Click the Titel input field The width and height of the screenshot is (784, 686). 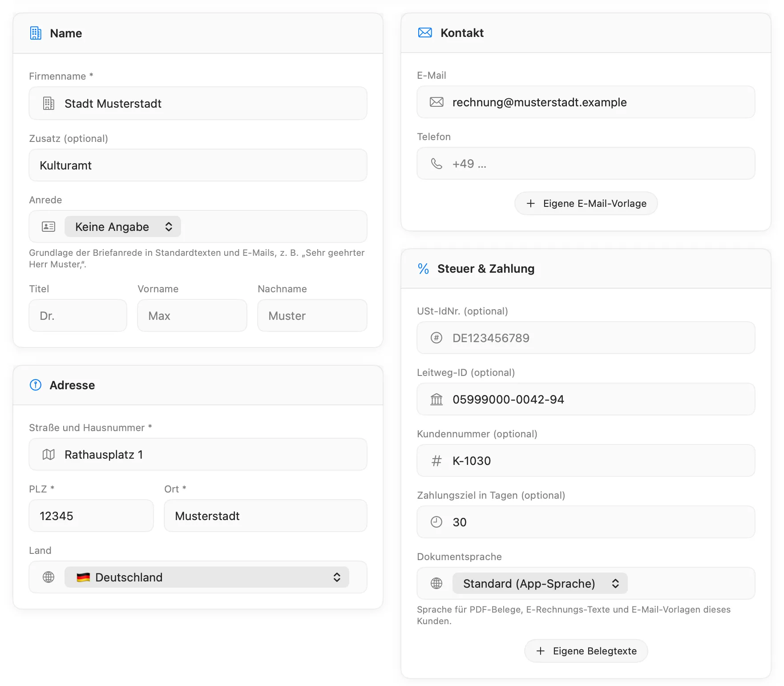tap(78, 315)
